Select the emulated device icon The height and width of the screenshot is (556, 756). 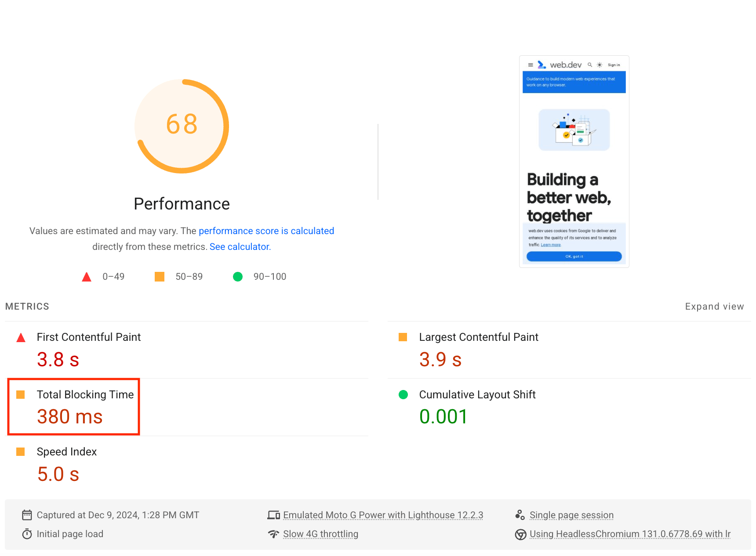coord(273,515)
